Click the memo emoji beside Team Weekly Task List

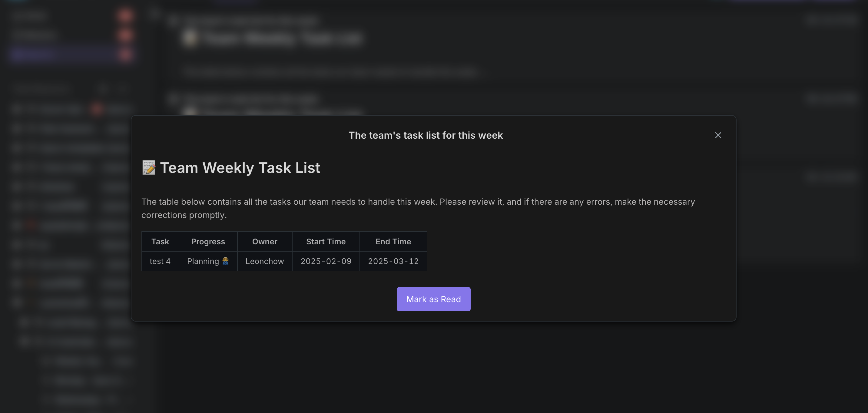click(149, 168)
